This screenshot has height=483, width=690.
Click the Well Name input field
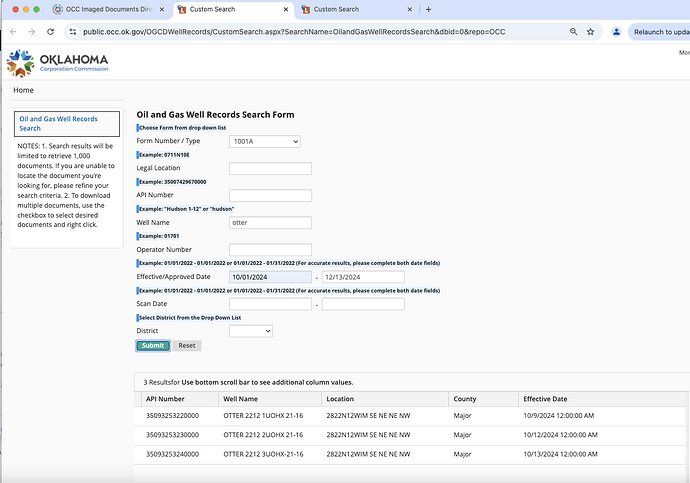click(270, 223)
